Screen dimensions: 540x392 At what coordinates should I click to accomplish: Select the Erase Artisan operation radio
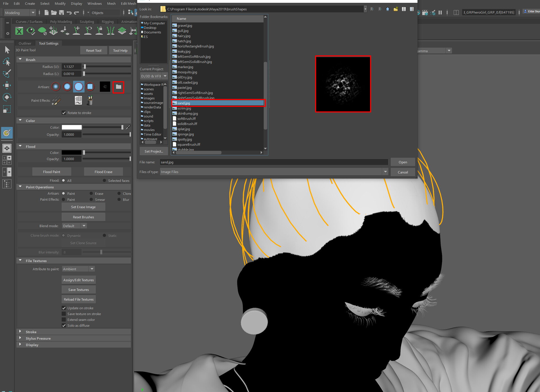tap(91, 194)
